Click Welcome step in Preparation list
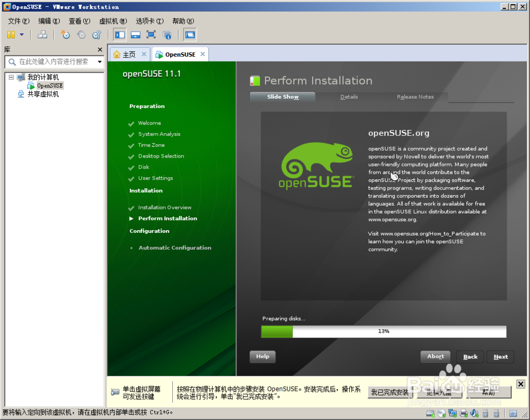Screen dimensions: 530x420 [x=149, y=123]
